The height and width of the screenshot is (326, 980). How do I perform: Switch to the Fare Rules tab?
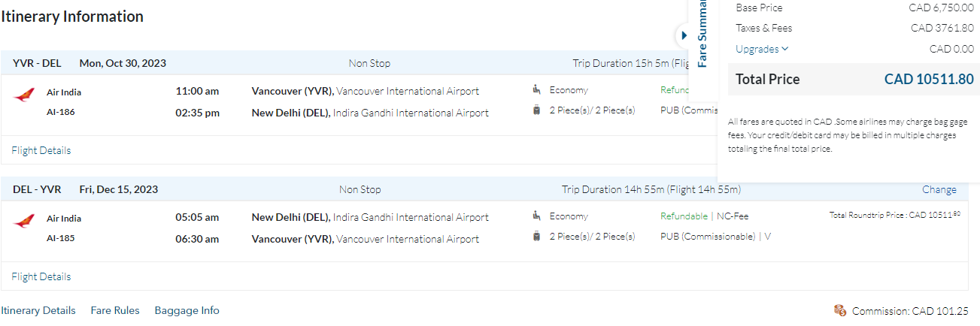115,310
